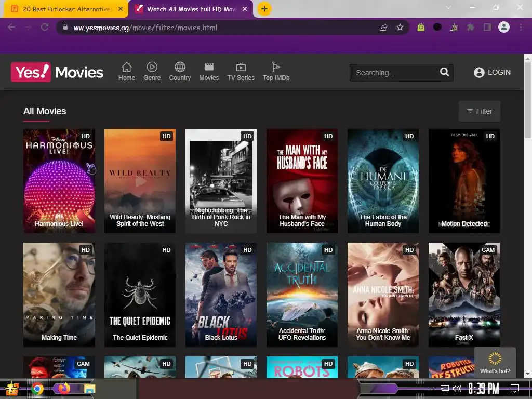Open the volume speaker tray icon
Image resolution: width=532 pixels, height=399 pixels.
457,389
